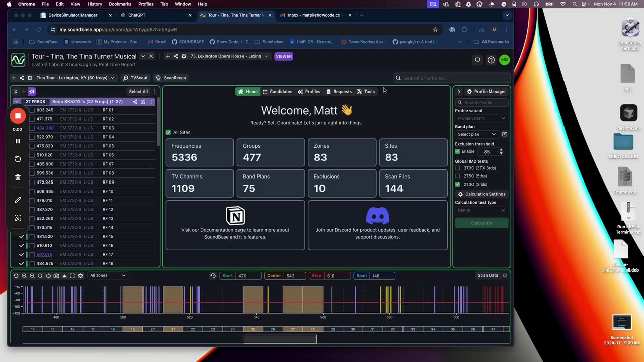
Task: Open Calculation Settings
Action: point(481,194)
